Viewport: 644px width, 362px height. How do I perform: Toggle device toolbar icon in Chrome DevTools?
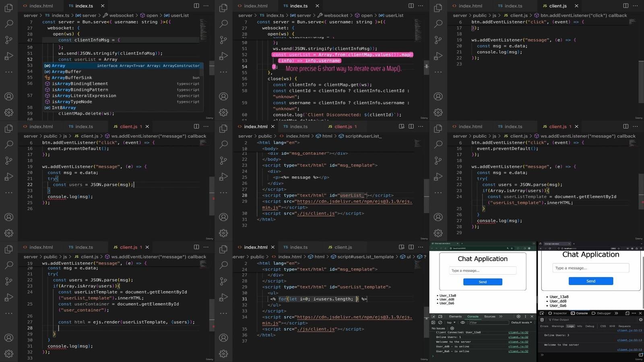(x=441, y=317)
